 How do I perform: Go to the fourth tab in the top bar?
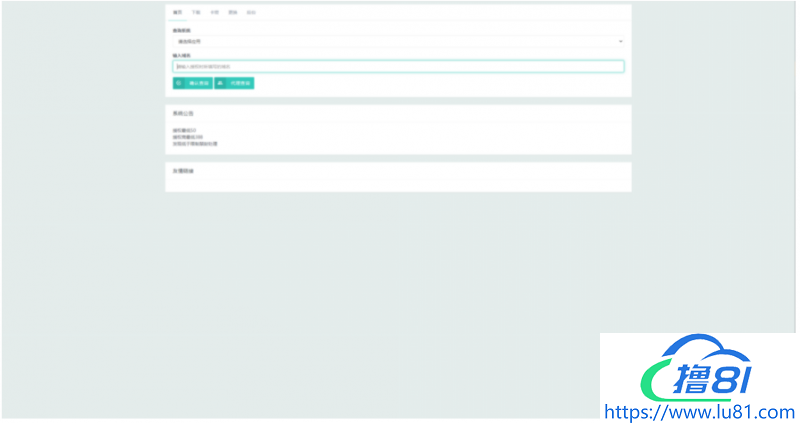tap(233, 14)
